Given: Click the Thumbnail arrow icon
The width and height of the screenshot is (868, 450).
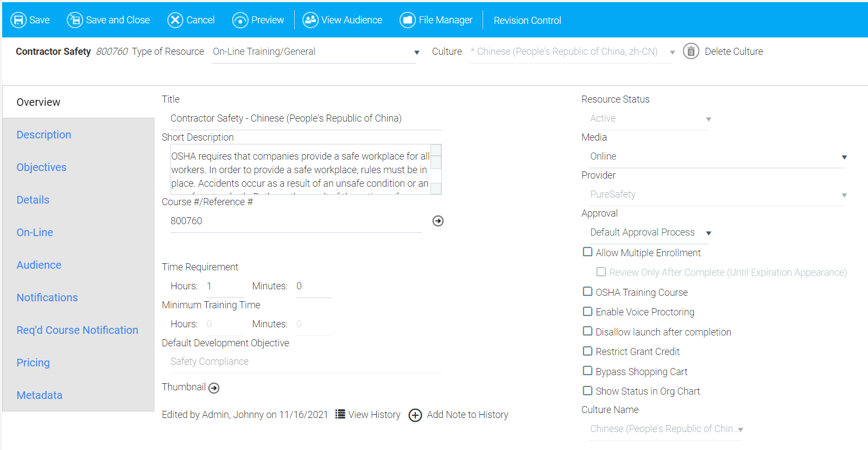Looking at the screenshot, I should click(214, 388).
